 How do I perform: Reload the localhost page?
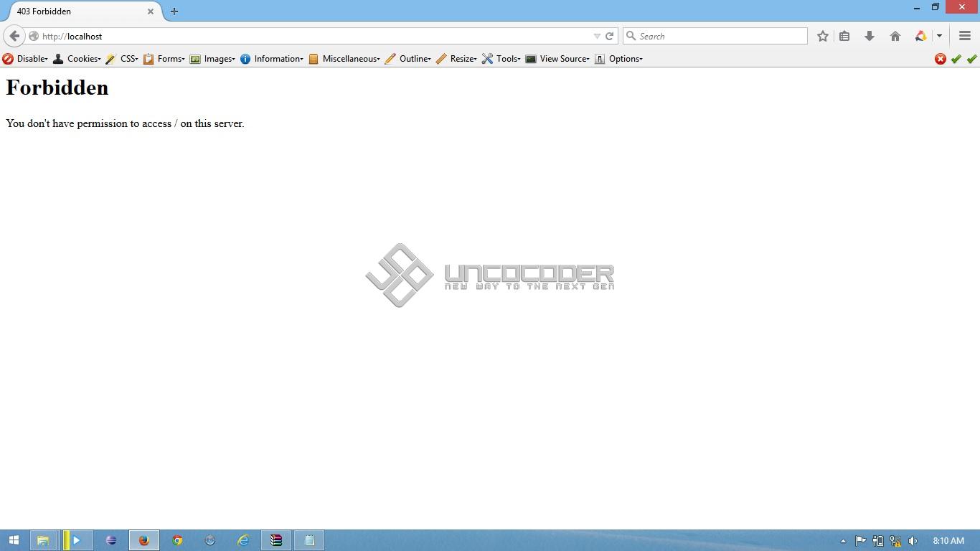coord(609,36)
